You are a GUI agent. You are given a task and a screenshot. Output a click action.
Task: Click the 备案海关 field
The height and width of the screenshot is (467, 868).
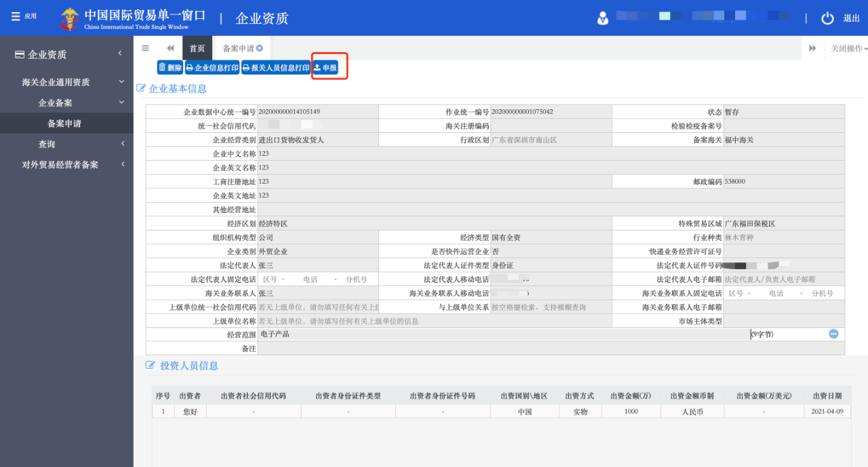tap(784, 140)
